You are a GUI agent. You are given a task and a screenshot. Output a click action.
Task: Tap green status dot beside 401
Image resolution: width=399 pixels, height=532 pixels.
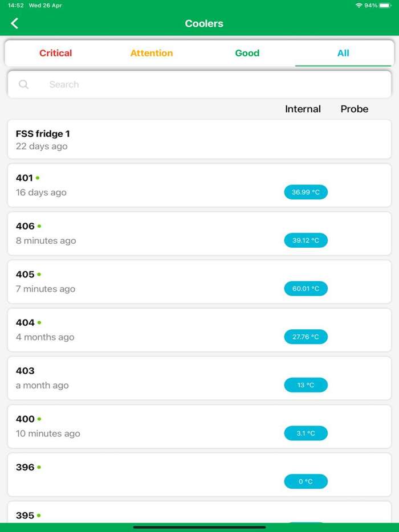[x=38, y=178]
